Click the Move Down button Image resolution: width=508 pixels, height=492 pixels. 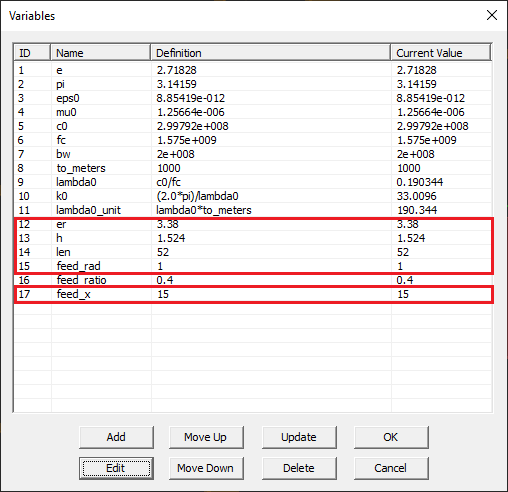pos(206,468)
